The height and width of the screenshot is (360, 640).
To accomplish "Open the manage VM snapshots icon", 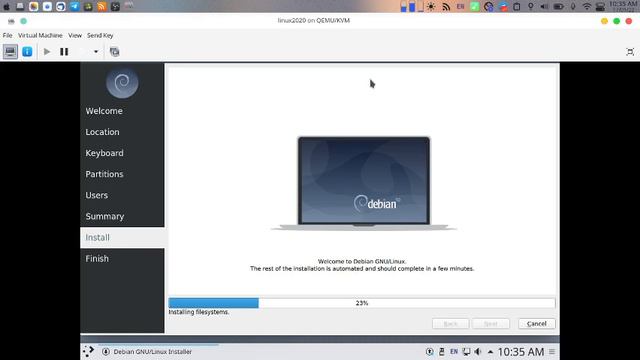I will [115, 52].
